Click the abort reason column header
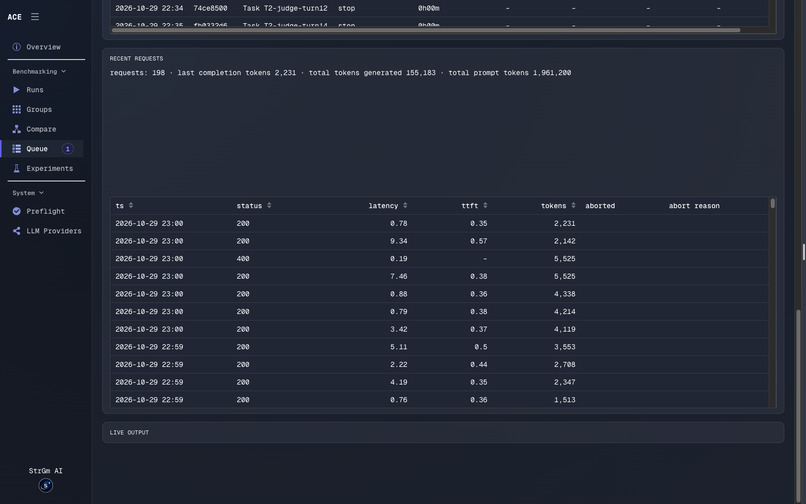 694,206
